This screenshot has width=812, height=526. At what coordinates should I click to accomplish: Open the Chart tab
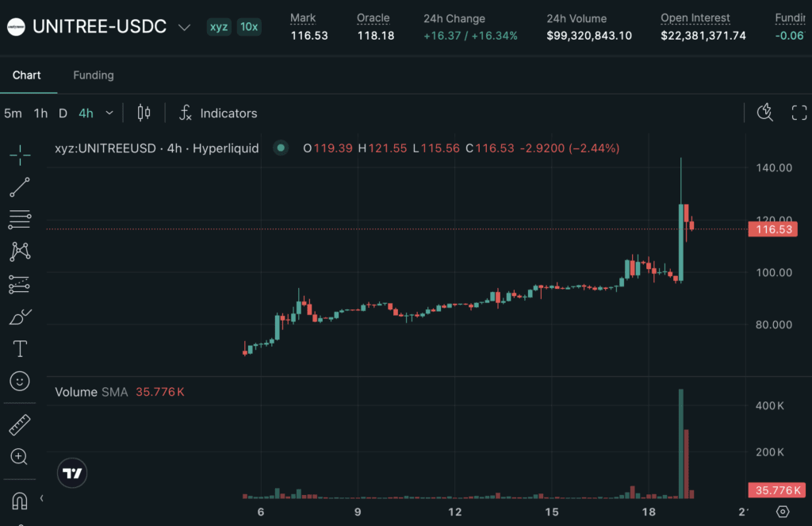[26, 75]
